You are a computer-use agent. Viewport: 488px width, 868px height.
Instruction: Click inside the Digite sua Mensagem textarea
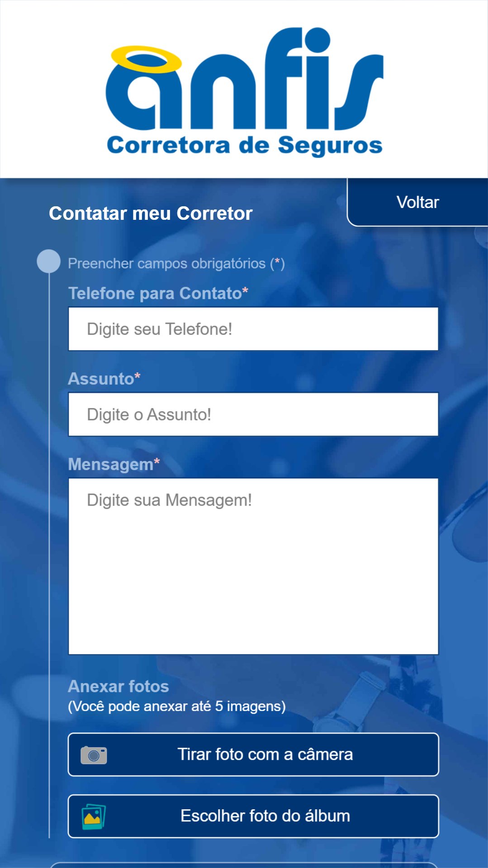tap(253, 566)
